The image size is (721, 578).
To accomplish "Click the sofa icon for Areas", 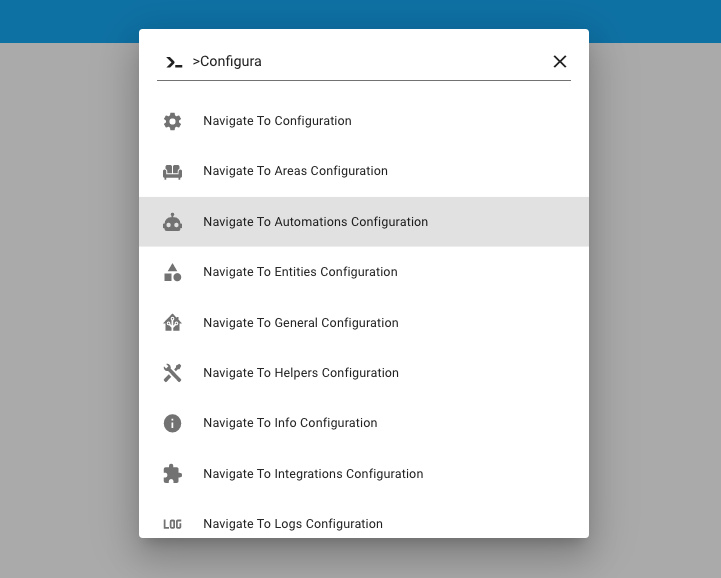I will (x=172, y=171).
